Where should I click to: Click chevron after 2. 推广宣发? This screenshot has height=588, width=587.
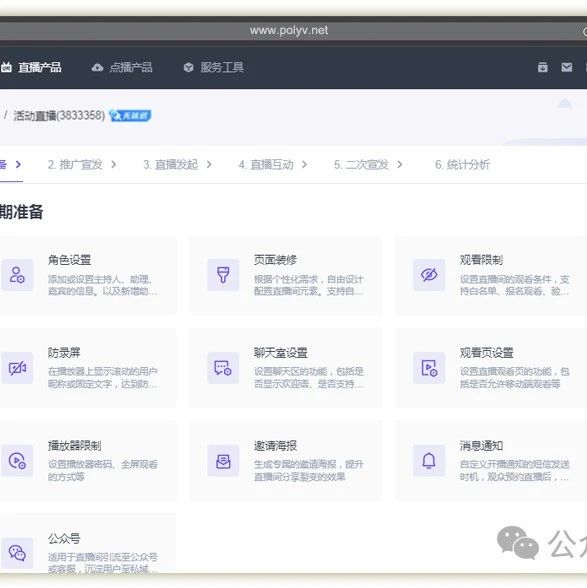click(x=114, y=165)
